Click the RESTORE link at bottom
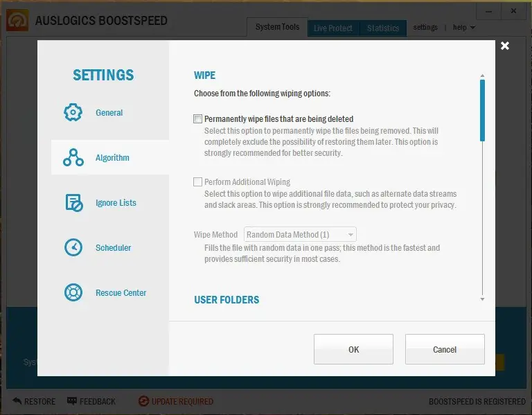The image size is (532, 415). [39, 401]
